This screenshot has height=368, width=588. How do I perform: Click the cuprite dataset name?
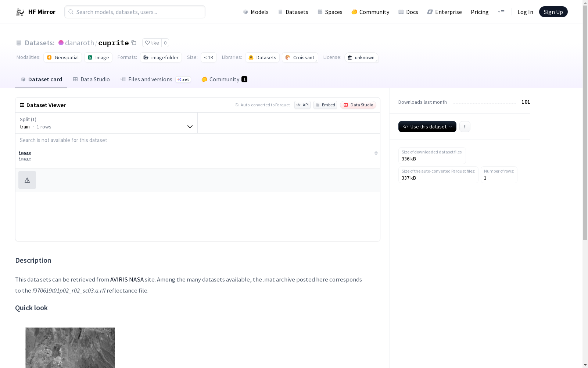pyautogui.click(x=114, y=43)
